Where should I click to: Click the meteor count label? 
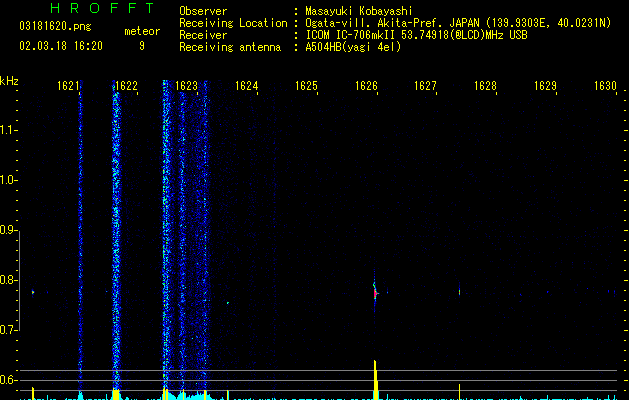tap(142, 31)
